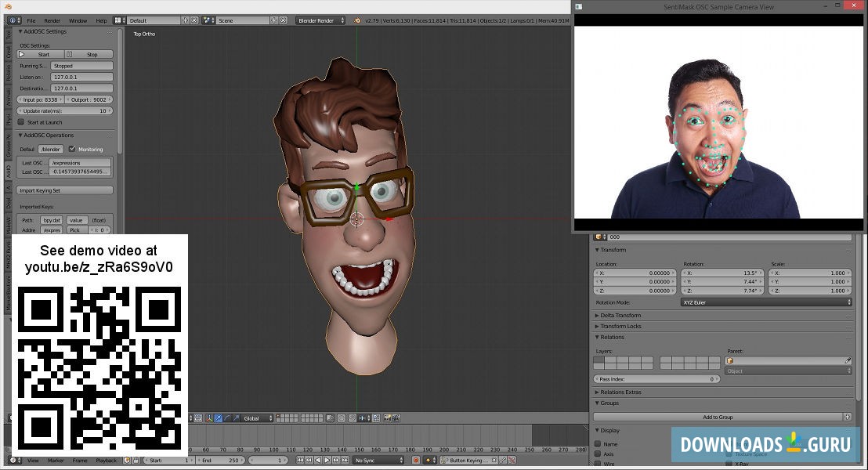The image size is (868, 470).
Task: Open the Render menu
Action: click(52, 20)
